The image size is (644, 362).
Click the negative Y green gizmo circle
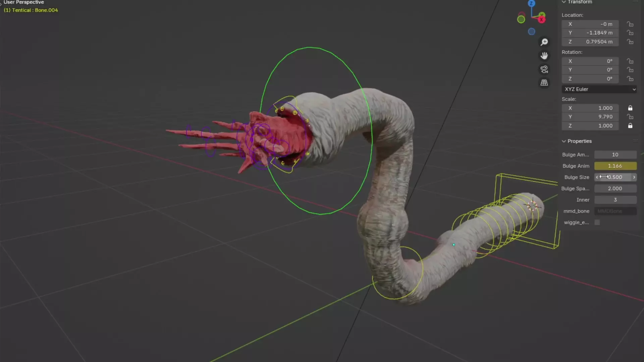[x=521, y=19]
